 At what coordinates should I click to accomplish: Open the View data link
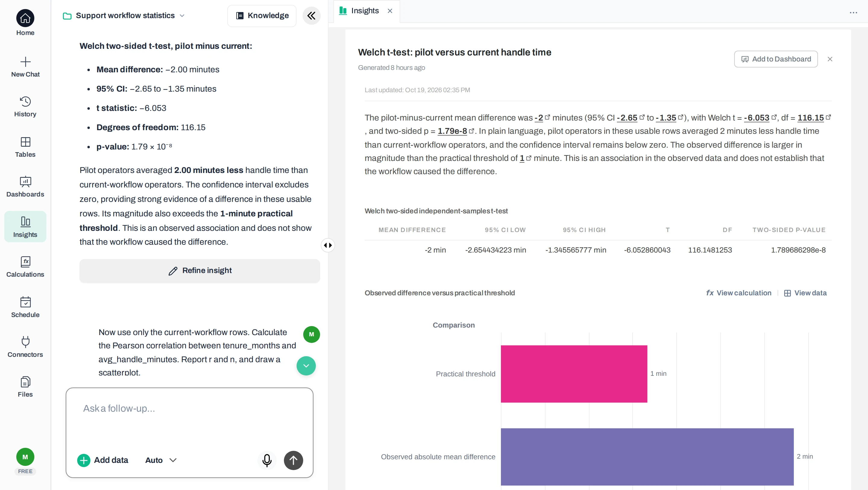(x=805, y=293)
